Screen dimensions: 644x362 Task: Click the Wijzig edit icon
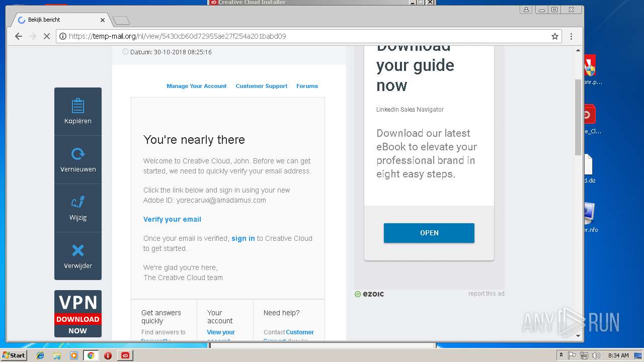[78, 202]
